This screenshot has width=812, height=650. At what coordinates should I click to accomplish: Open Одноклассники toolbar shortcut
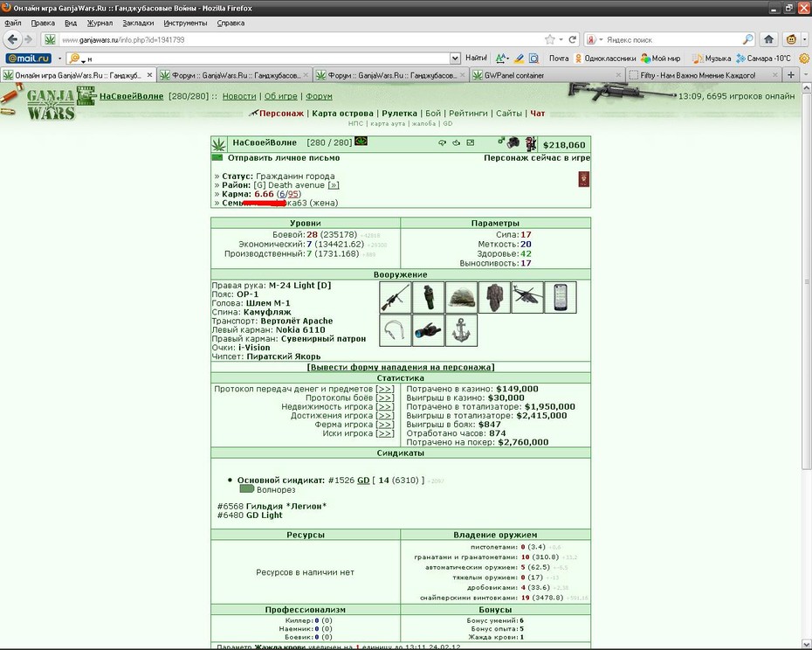pos(605,59)
